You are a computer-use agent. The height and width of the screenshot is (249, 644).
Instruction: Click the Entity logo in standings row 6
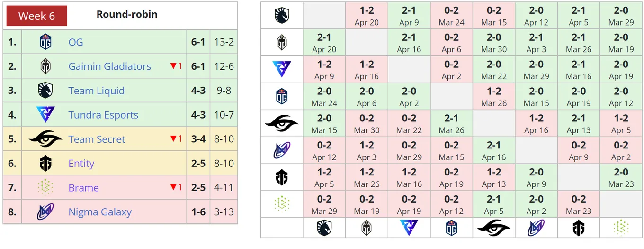(x=45, y=163)
